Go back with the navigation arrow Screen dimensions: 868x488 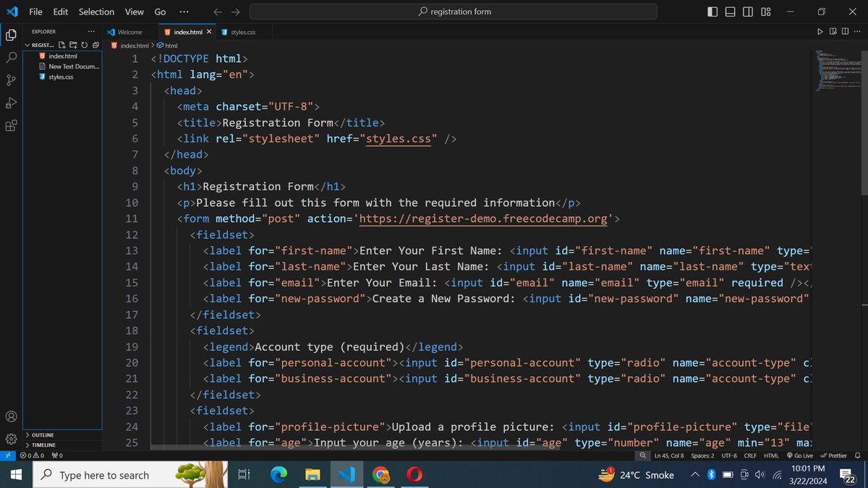(218, 12)
